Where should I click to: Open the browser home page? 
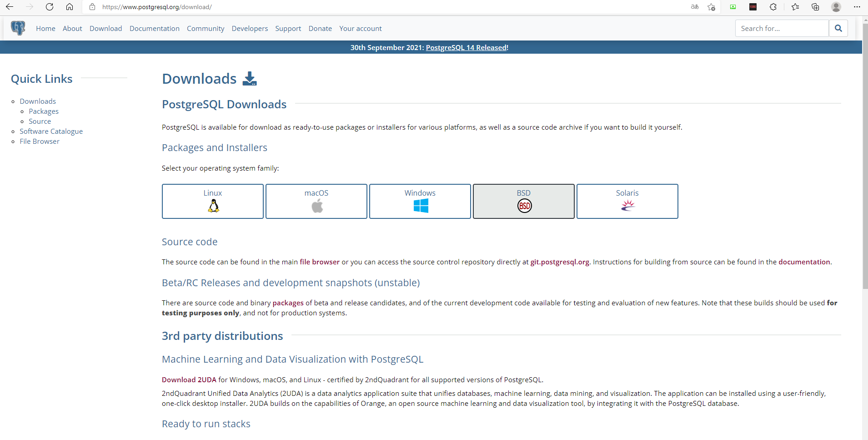[x=70, y=7]
